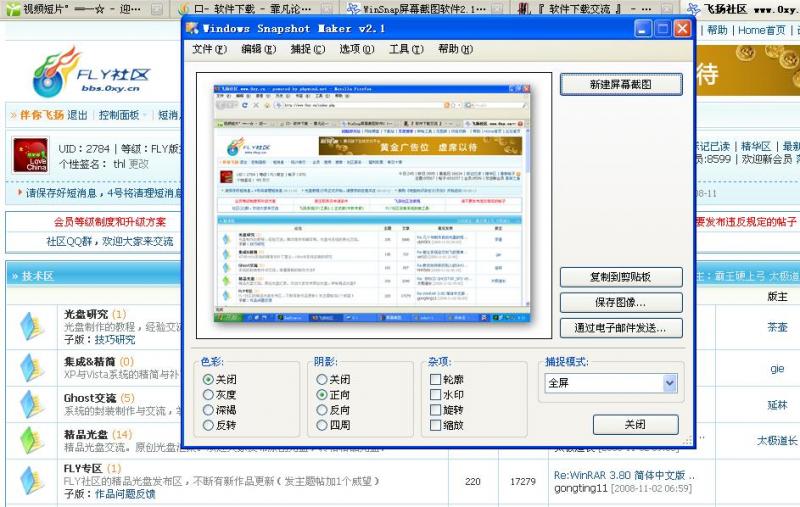800x507 pixels.
Task: Click the 集成&精简 forum folder icon
Action: [x=32, y=368]
